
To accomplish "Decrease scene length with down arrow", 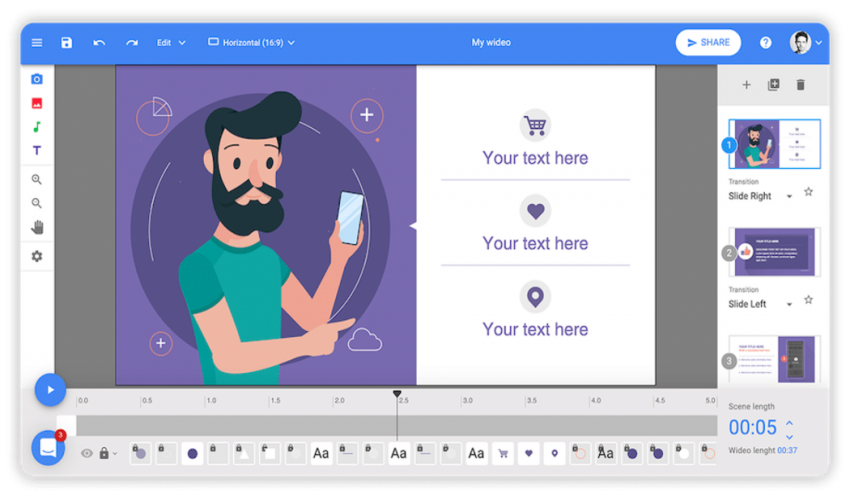I will [790, 437].
